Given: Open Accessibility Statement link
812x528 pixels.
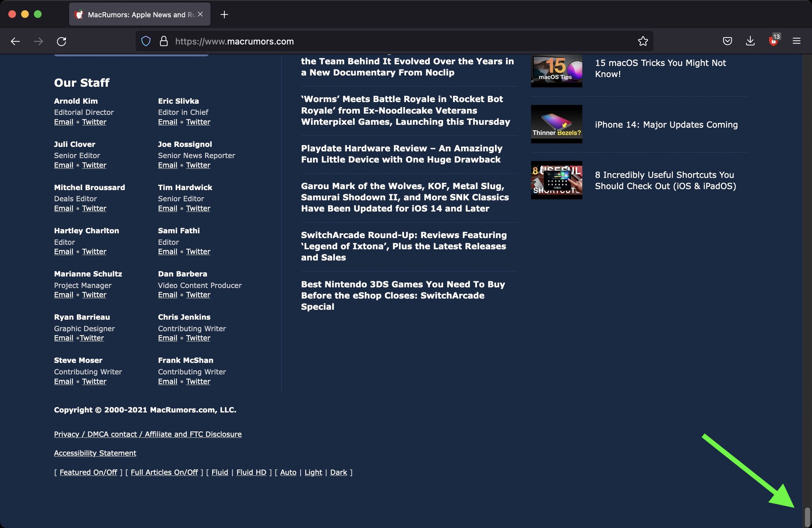Looking at the screenshot, I should 95,453.
